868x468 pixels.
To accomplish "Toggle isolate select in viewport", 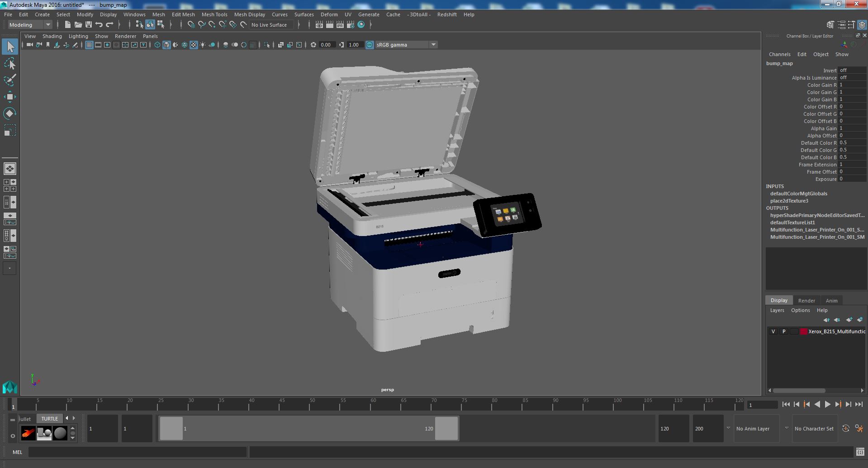I will pyautogui.click(x=267, y=45).
